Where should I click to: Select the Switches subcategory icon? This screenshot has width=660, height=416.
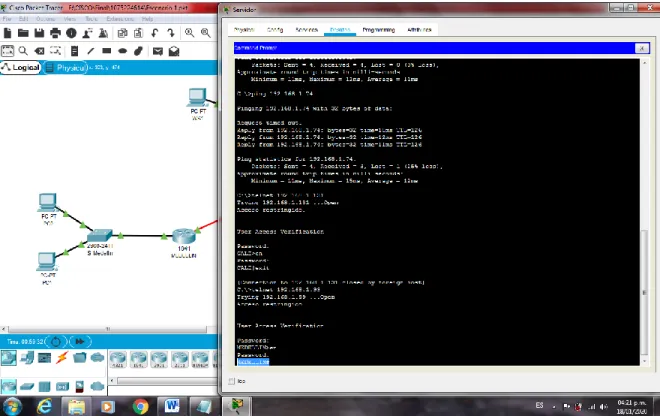click(27, 386)
